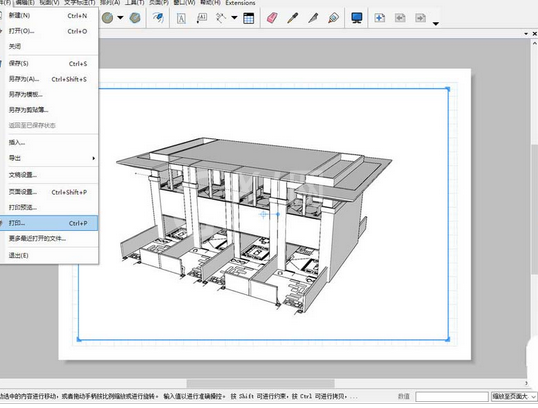Viewport: 538px width, 408px height.
Task: Select the Style eyedropper tool
Action: click(x=292, y=18)
